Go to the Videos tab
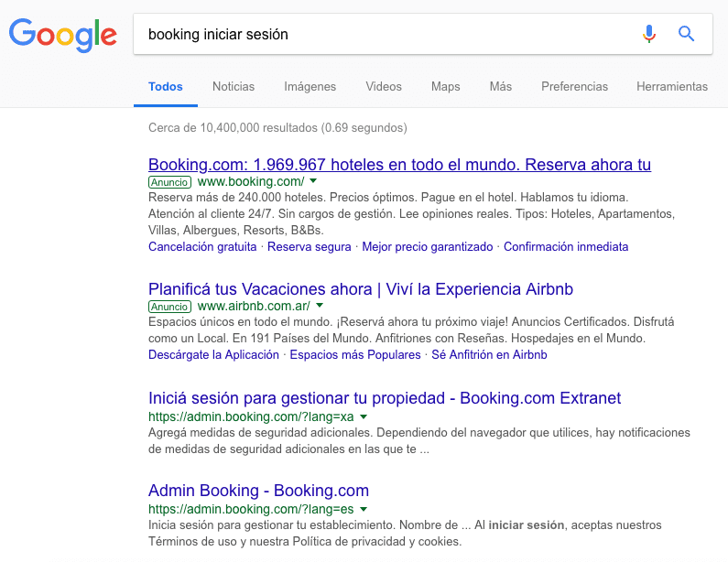This screenshot has height=562, width=728. [384, 86]
